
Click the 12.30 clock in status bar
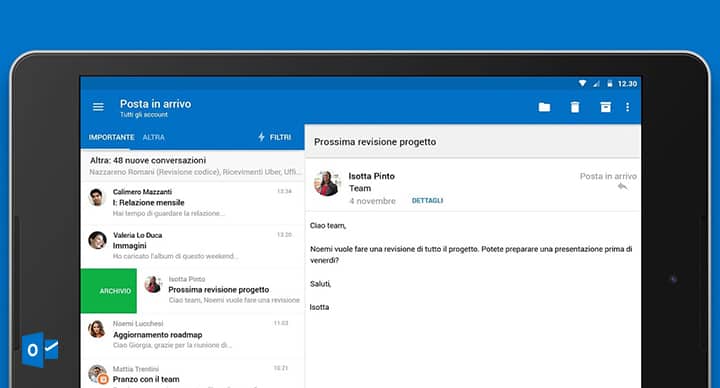[x=627, y=84]
